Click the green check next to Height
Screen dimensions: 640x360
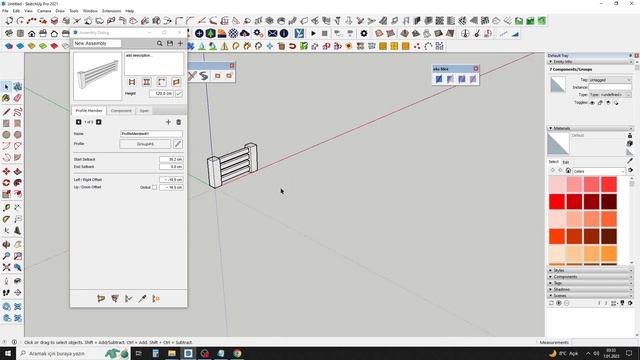[179, 93]
